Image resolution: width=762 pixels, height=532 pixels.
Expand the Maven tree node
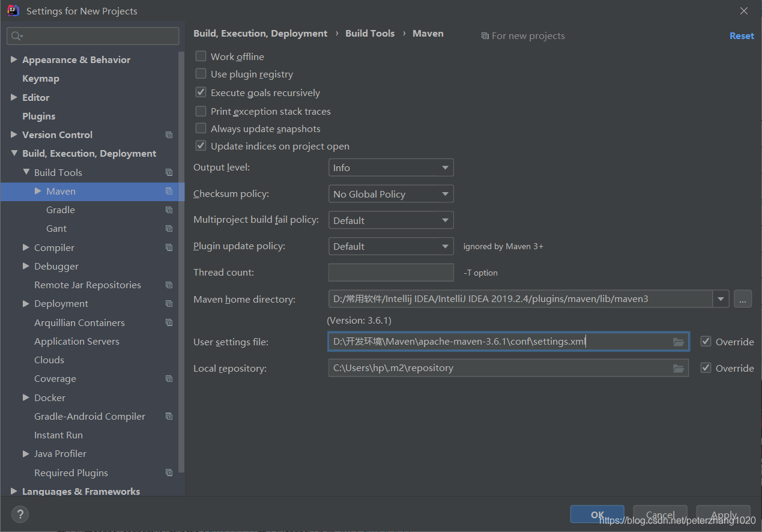[x=38, y=191]
